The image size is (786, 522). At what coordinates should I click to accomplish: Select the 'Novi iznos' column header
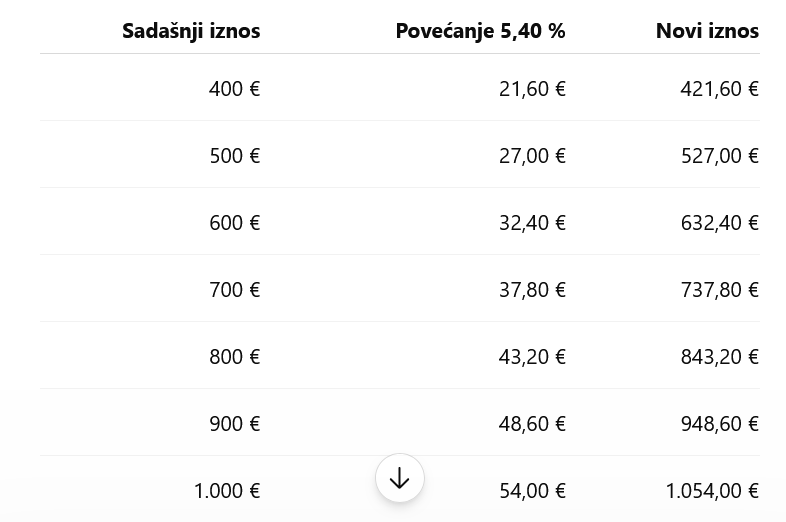pos(707,31)
